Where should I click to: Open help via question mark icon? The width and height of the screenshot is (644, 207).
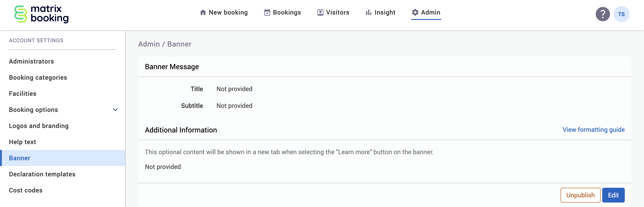pos(602,14)
